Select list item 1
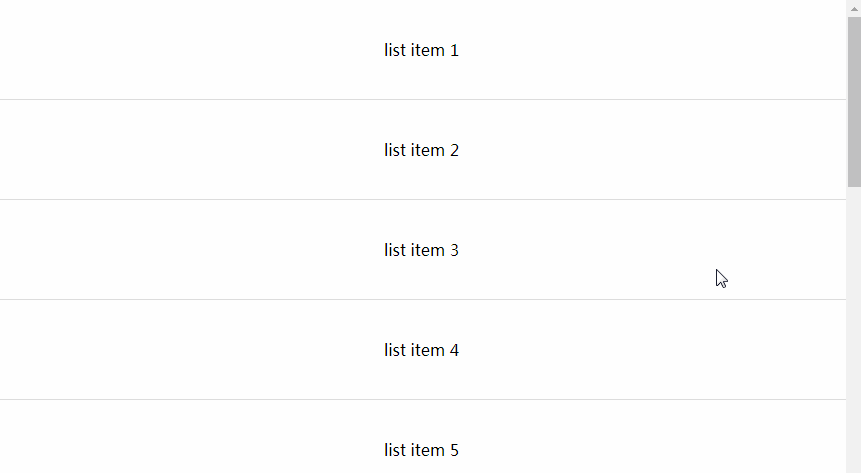The width and height of the screenshot is (861, 473). tap(421, 50)
